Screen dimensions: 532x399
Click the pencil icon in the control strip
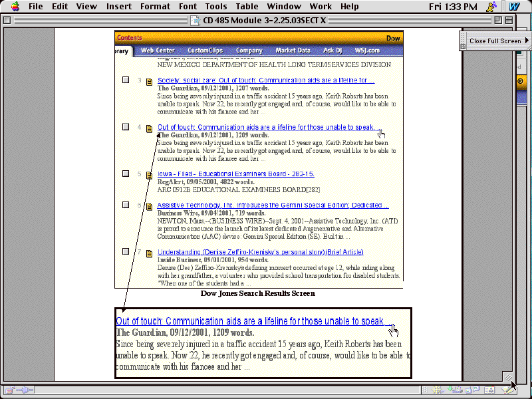pos(507,390)
